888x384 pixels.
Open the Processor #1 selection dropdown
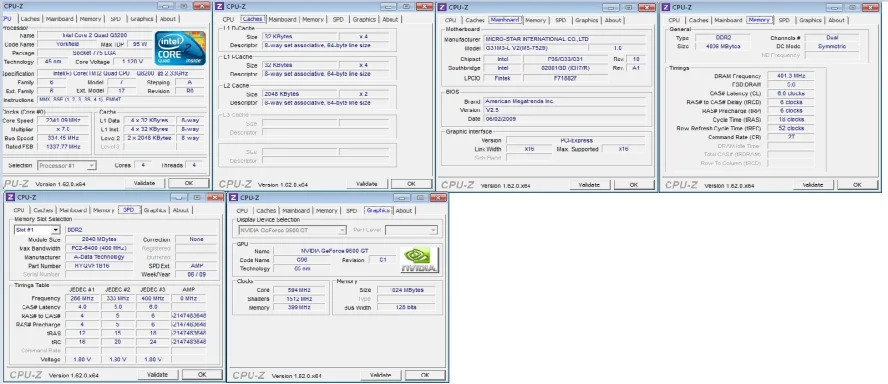coord(67,165)
